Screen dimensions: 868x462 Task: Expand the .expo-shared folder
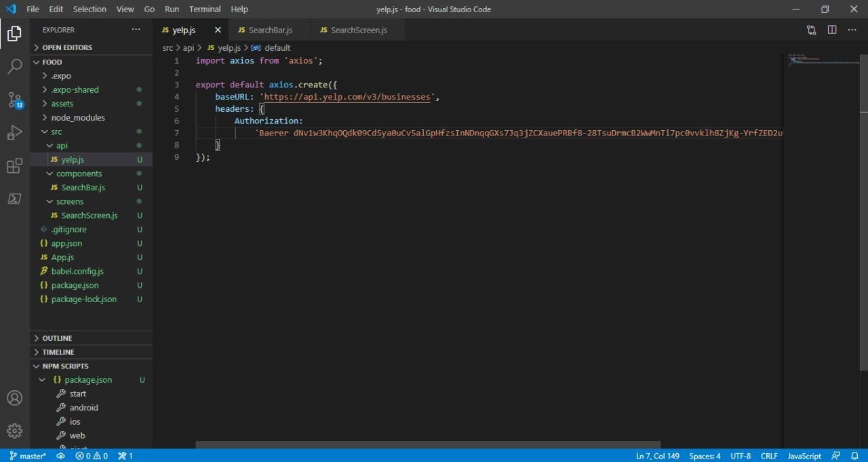click(92, 89)
